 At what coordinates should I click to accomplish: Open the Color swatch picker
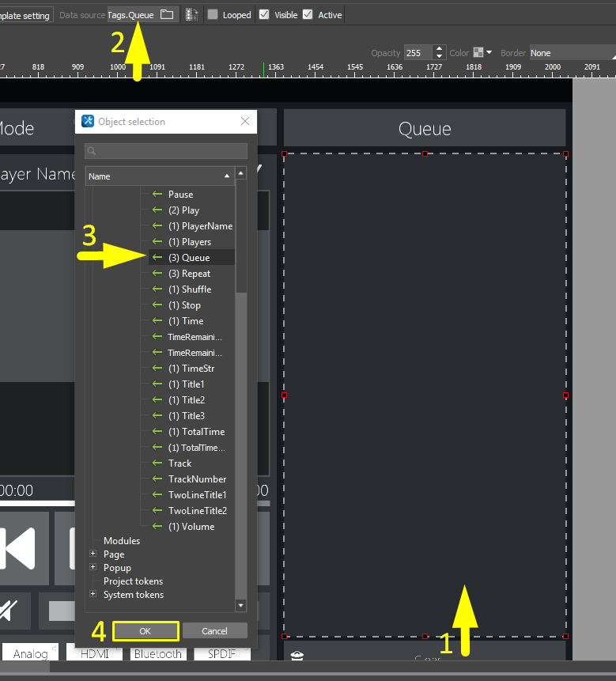coord(482,53)
